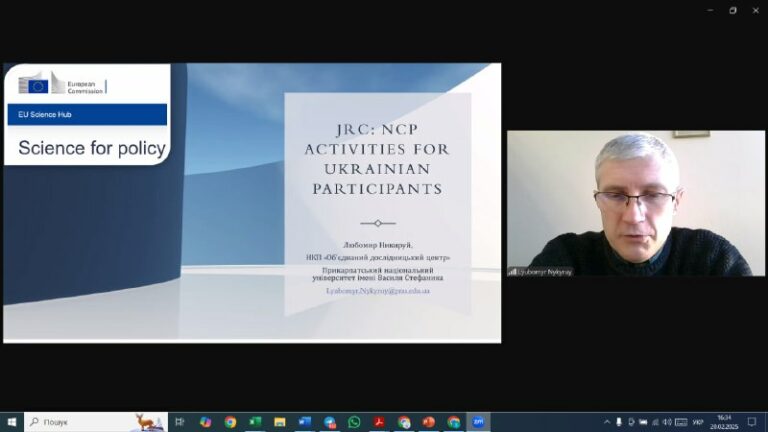Open File Explorer from the taskbar
This screenshot has width=768, height=432.
[280, 422]
